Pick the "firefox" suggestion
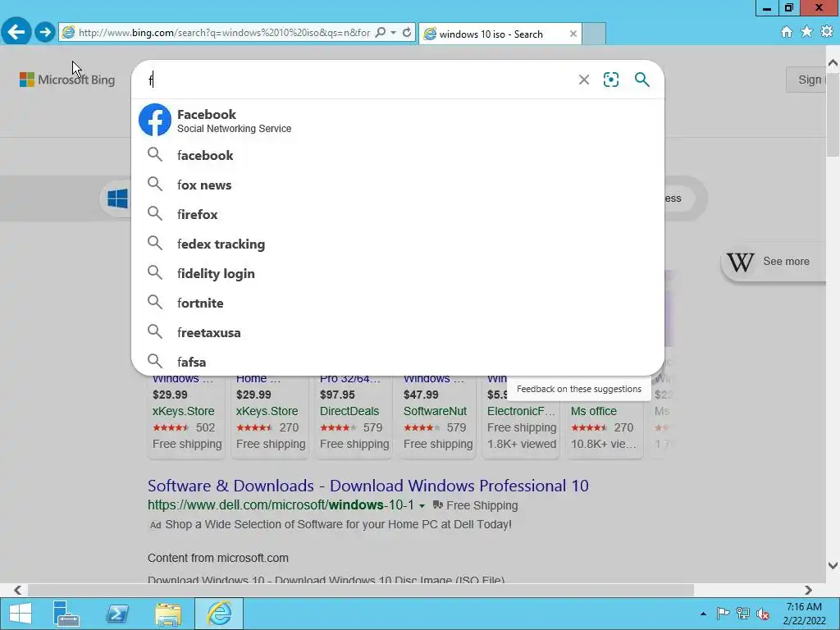Viewport: 840px width, 630px height. point(398,214)
